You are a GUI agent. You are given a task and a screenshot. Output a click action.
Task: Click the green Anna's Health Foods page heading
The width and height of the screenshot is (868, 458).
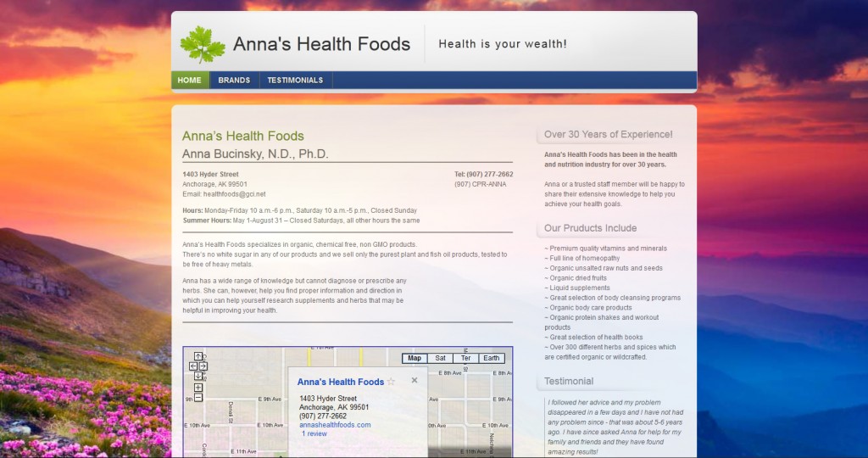pos(243,136)
